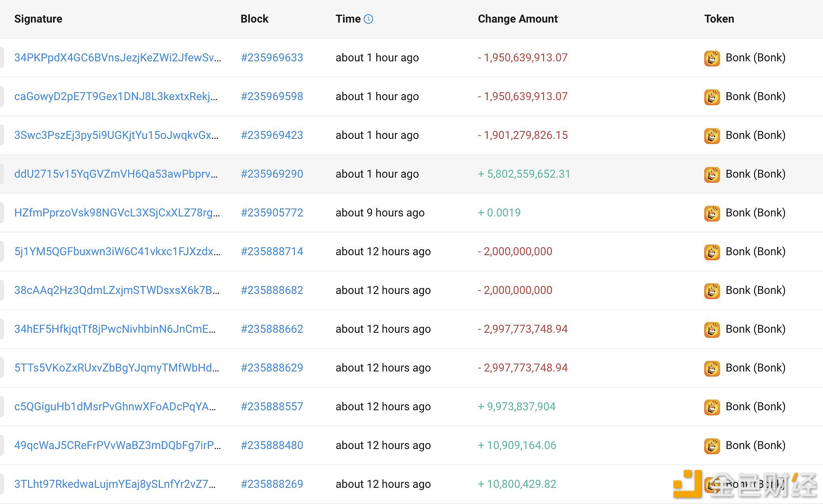Click the Block column header
Image resolution: width=823 pixels, height=504 pixels.
[x=254, y=19]
